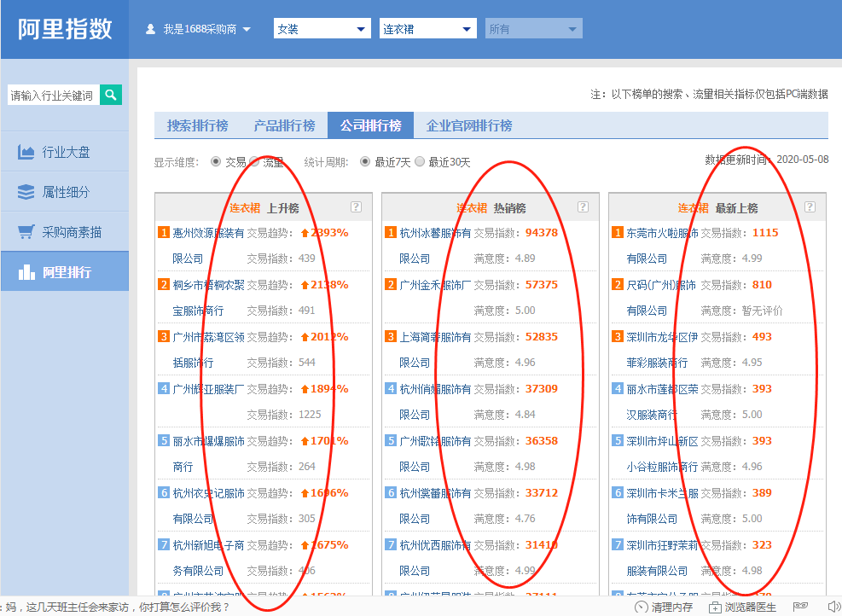
Task: Click the 满意度 暂无评价 text
Action: (741, 311)
